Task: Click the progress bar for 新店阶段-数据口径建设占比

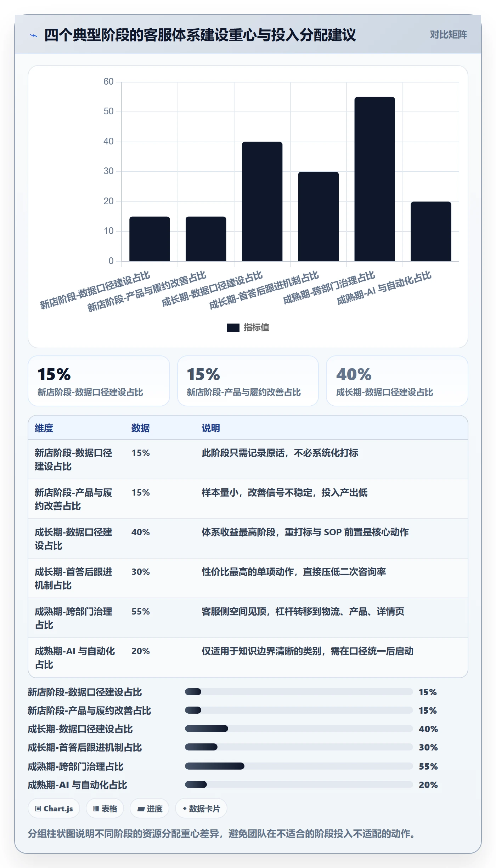Action: pyautogui.click(x=299, y=692)
